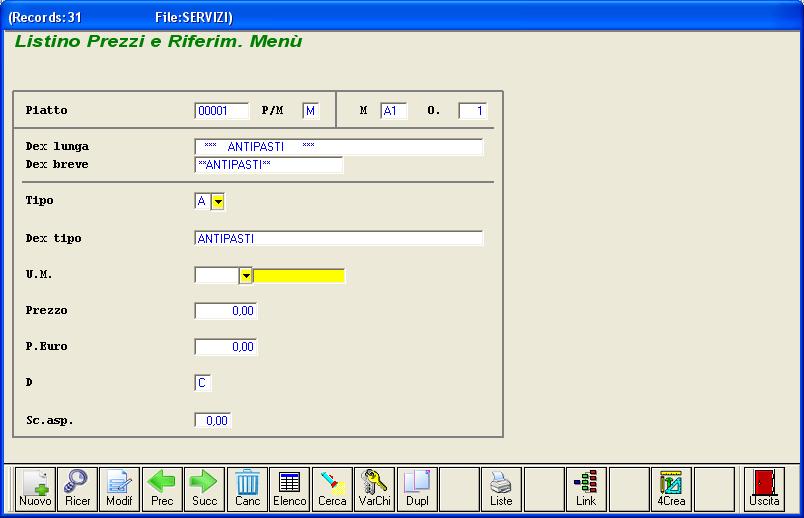Screen dimensions: 804x518
Task: Print using the Liste printer icon
Action: pyautogui.click(x=501, y=488)
